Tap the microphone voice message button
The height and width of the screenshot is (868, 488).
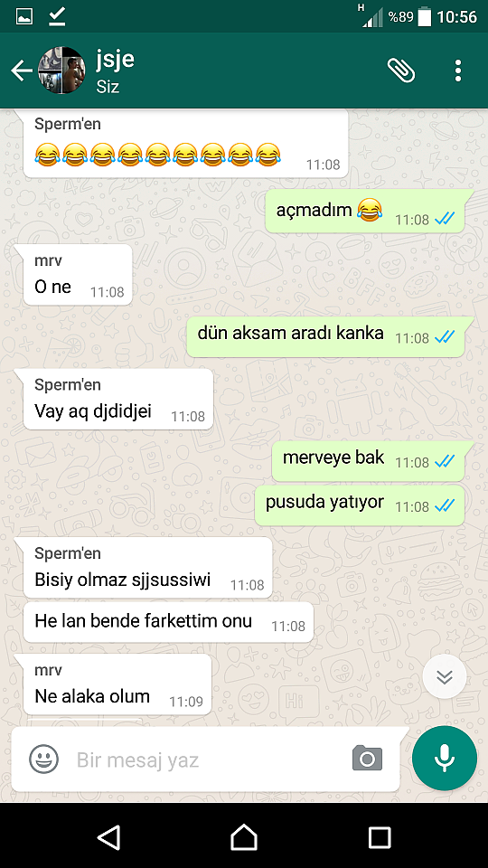pyautogui.click(x=445, y=758)
